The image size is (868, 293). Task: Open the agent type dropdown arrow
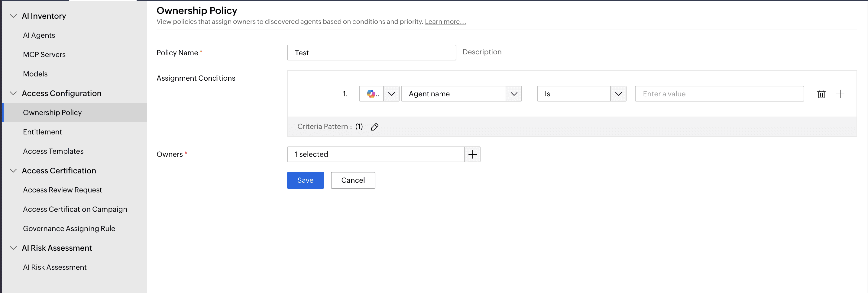[x=391, y=94]
